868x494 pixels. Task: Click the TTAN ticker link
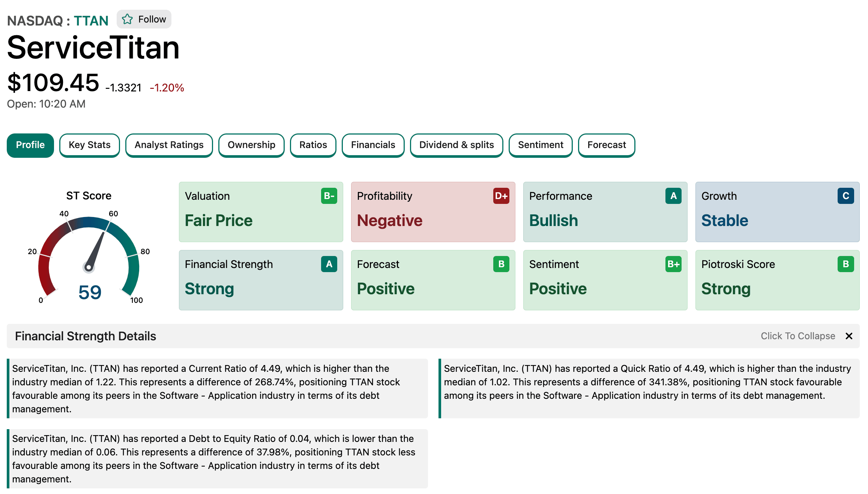(91, 21)
